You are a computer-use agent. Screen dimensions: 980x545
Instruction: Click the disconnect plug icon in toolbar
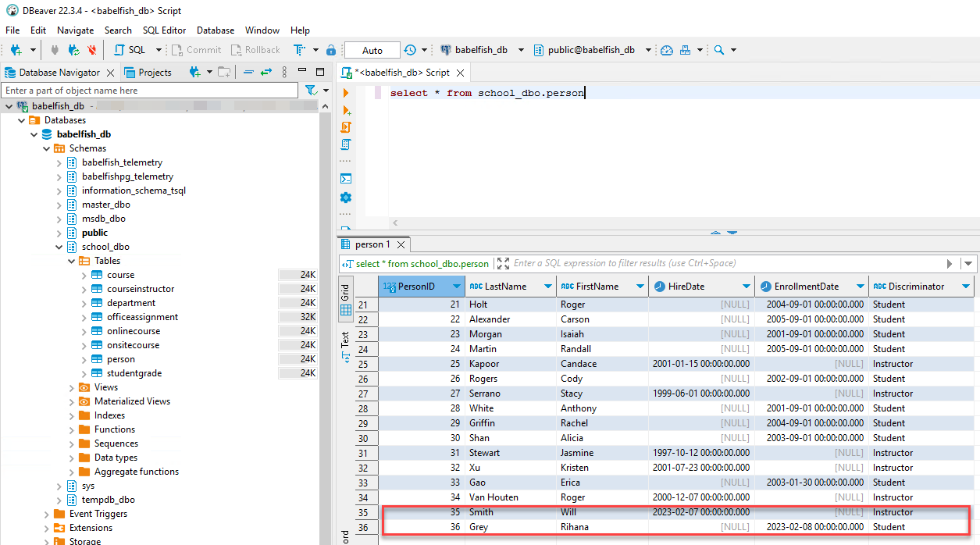91,50
